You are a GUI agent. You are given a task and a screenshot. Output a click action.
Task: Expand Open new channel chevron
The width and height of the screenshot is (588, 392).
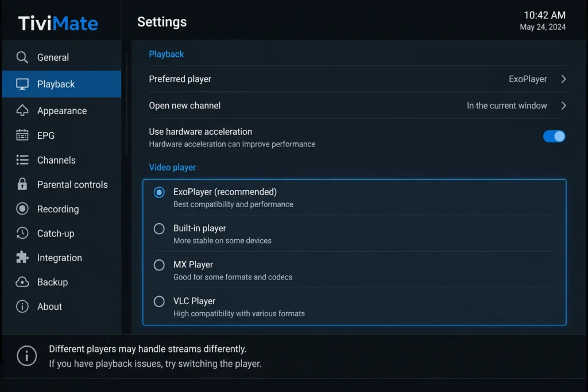coord(563,106)
